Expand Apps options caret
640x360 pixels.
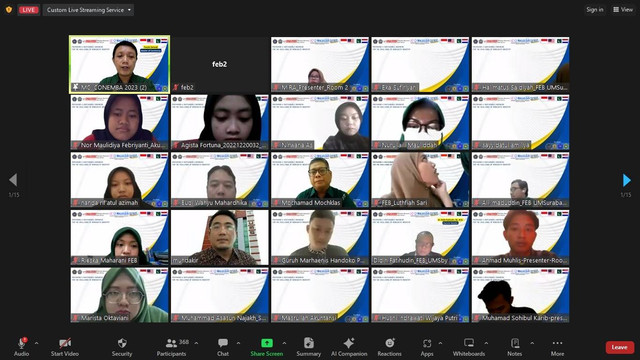440,343
